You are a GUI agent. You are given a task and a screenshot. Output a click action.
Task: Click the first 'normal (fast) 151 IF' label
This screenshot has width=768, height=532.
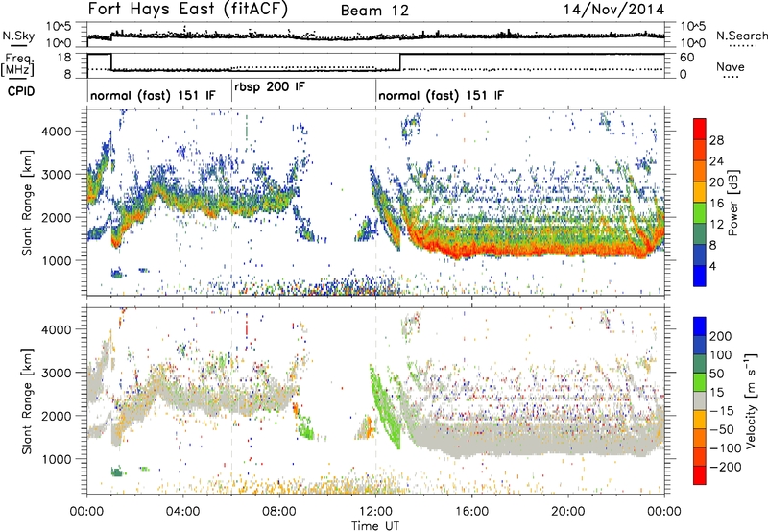153,95
